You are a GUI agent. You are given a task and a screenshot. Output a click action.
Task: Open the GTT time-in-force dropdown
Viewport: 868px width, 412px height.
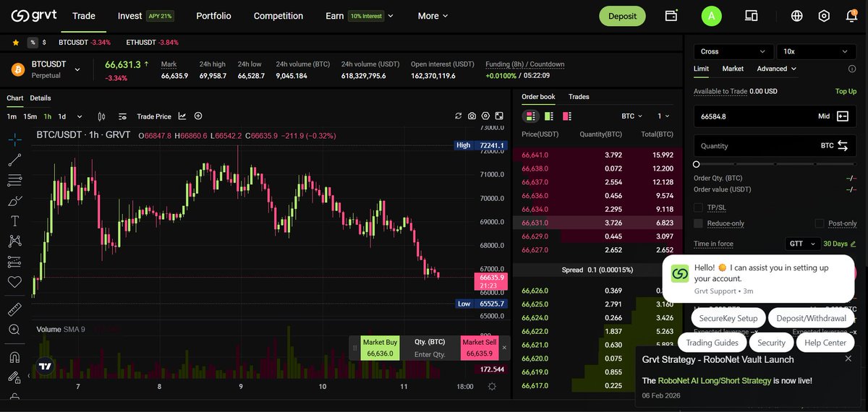click(x=803, y=244)
